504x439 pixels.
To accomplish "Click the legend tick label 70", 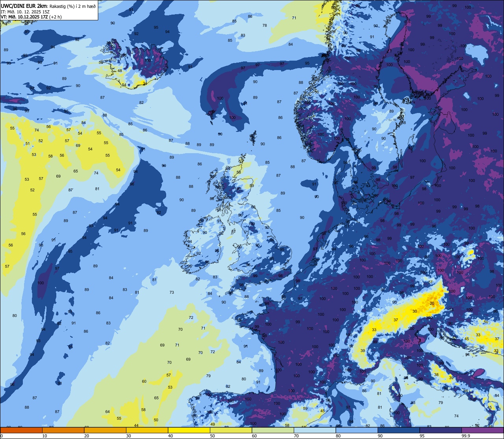I will point(296,436).
